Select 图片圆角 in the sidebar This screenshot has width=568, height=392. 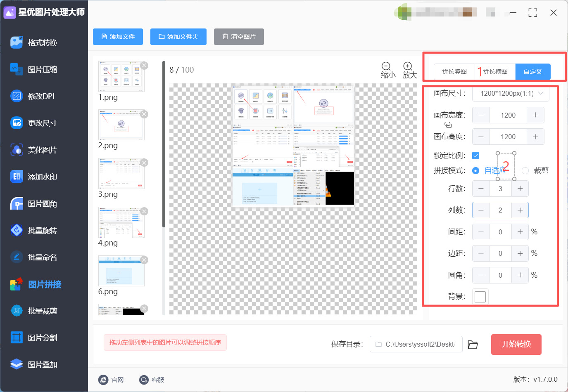[x=34, y=203]
